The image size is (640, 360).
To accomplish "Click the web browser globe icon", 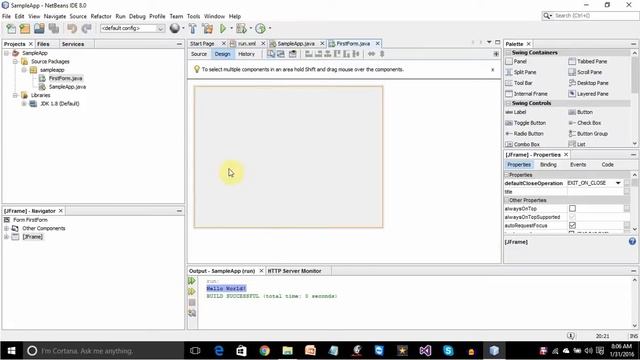I will [175, 28].
